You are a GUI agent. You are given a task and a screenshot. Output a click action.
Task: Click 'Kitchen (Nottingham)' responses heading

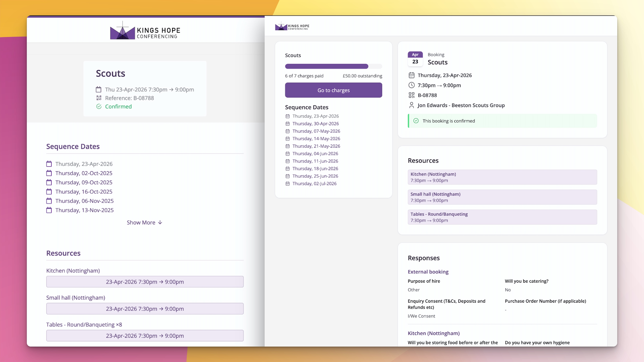tap(434, 333)
